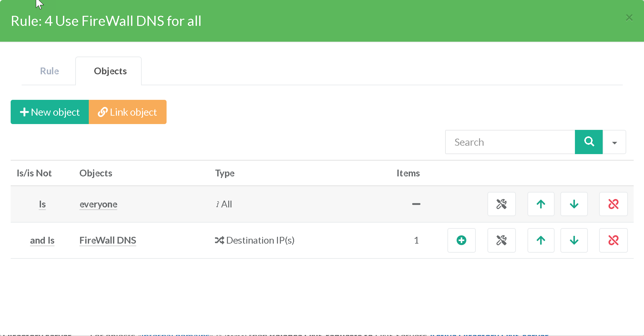This screenshot has height=336, width=644.
Task: Unlink the everyone object from rule
Action: point(613,204)
